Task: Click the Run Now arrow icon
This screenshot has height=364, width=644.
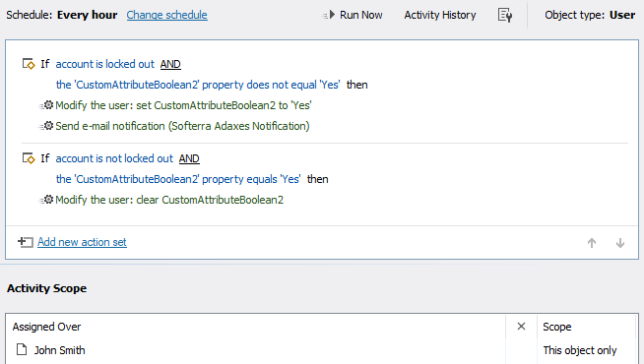Action: tap(329, 15)
